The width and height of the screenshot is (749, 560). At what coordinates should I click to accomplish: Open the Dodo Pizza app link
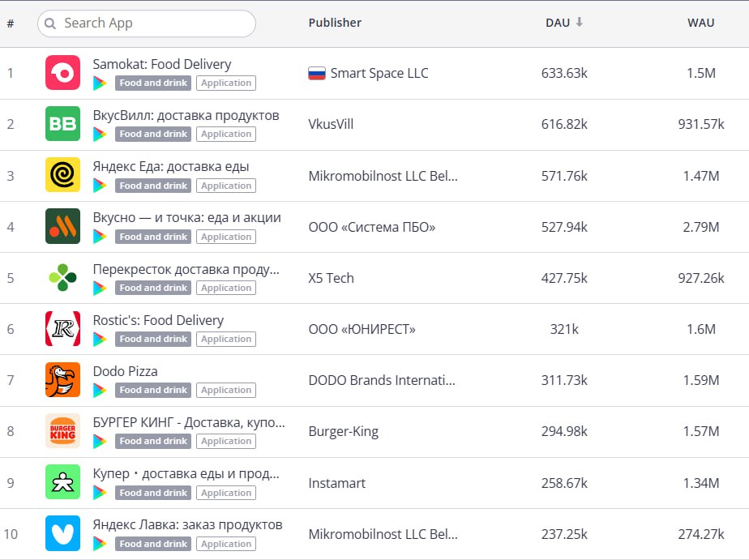tap(125, 371)
